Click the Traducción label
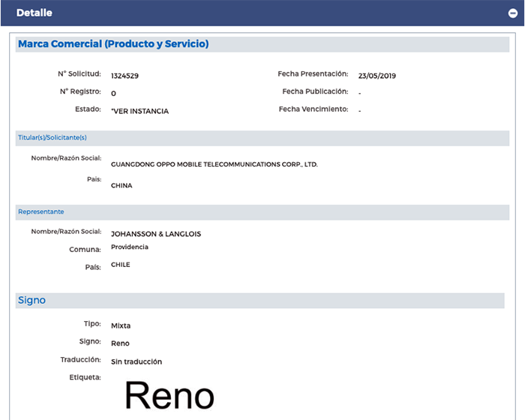 click(x=81, y=360)
